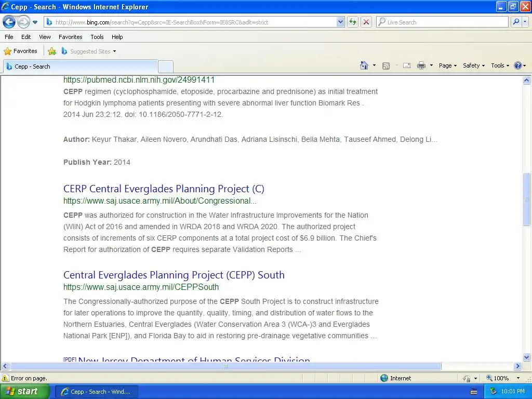Expand the zoom level dropdown arrow
This screenshot has height=399, width=532.
pyautogui.click(x=518, y=378)
